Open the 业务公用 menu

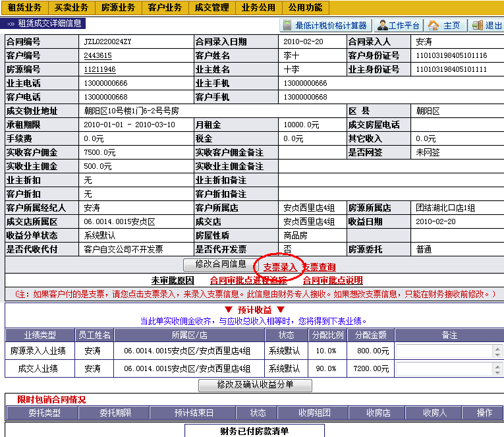(x=258, y=7)
